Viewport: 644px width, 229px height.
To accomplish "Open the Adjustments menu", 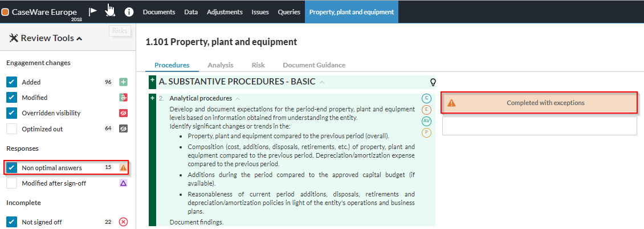I will (x=225, y=12).
